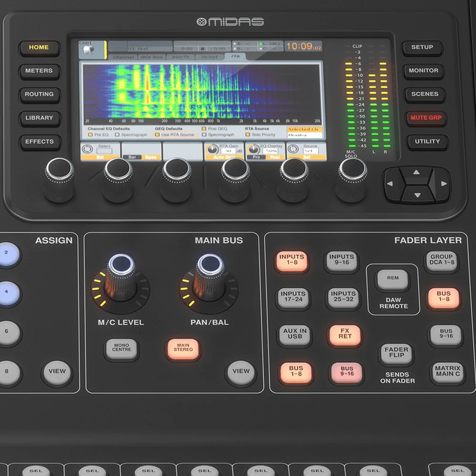Toggle the Solo Priority checkbox
The image size is (476, 476).
pos(248,135)
